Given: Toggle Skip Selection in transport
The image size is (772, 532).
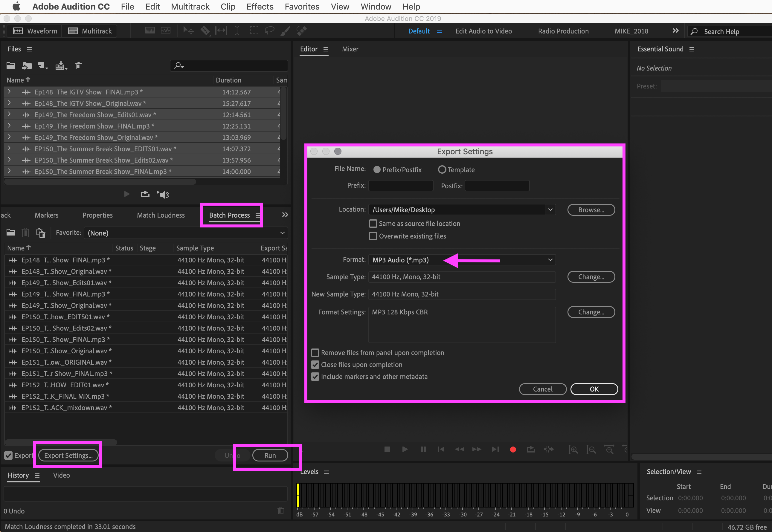Looking at the screenshot, I should (549, 449).
